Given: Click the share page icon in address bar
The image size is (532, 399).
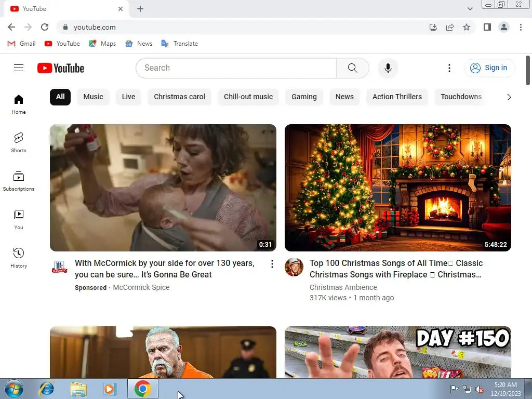Looking at the screenshot, I should [x=450, y=27].
